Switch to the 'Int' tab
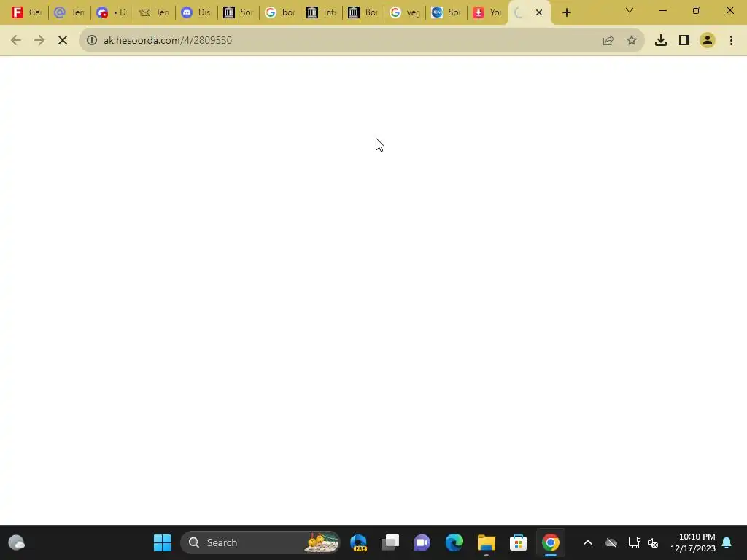 tap(321, 12)
